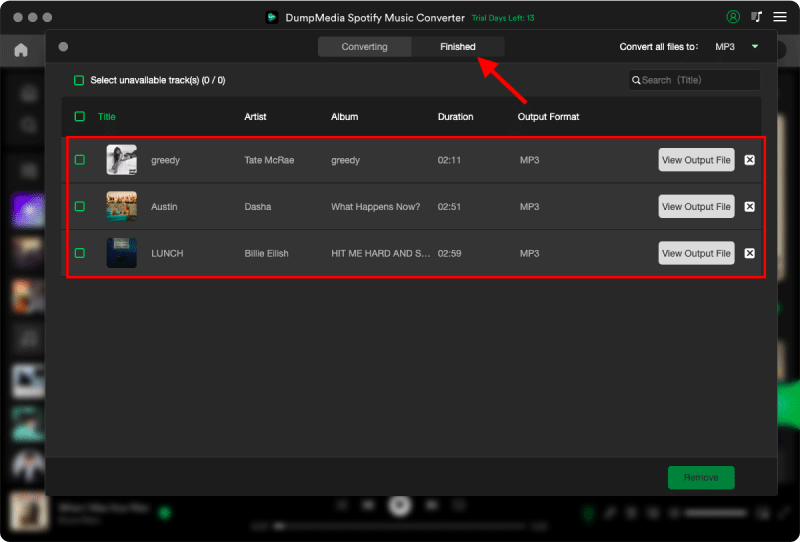Remove the LUNCH track with X

coord(749,253)
